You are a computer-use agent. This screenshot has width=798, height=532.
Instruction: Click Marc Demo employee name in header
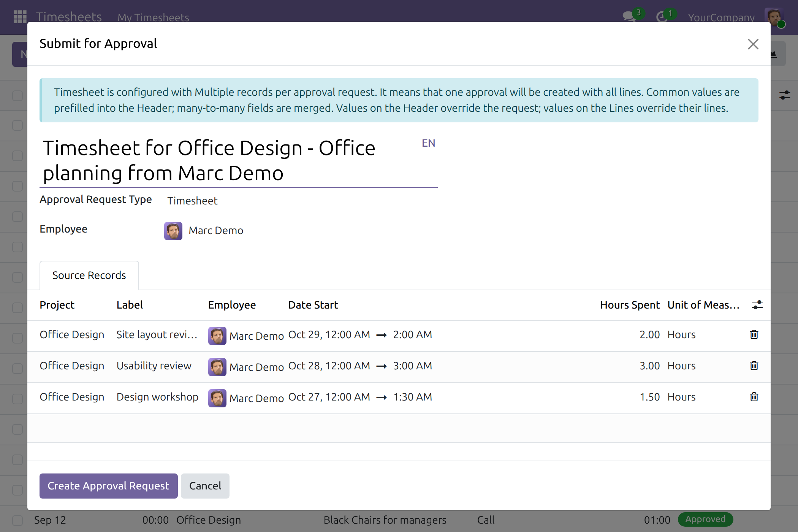216,230
